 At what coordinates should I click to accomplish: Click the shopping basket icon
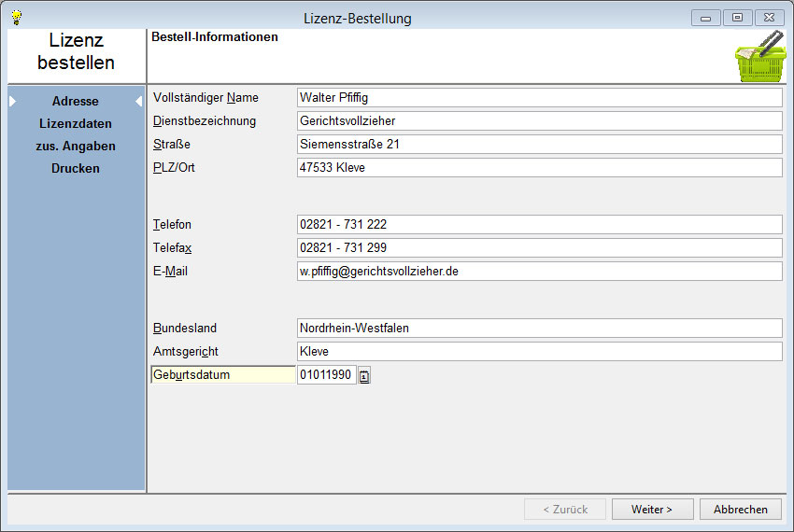click(x=758, y=58)
